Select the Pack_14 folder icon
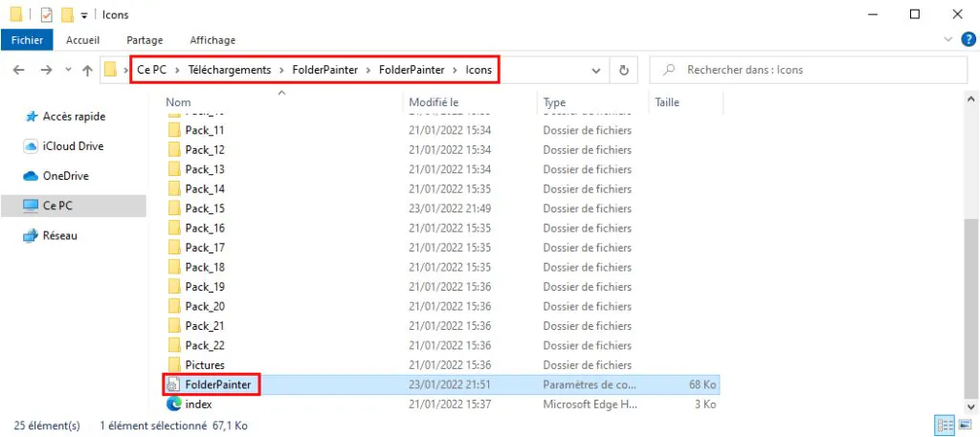The image size is (980, 437). click(x=174, y=188)
